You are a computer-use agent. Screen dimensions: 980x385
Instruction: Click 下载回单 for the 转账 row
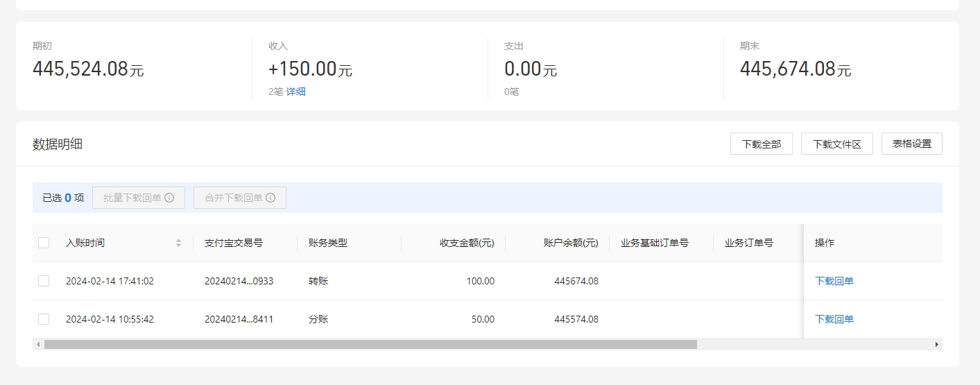pyautogui.click(x=834, y=281)
